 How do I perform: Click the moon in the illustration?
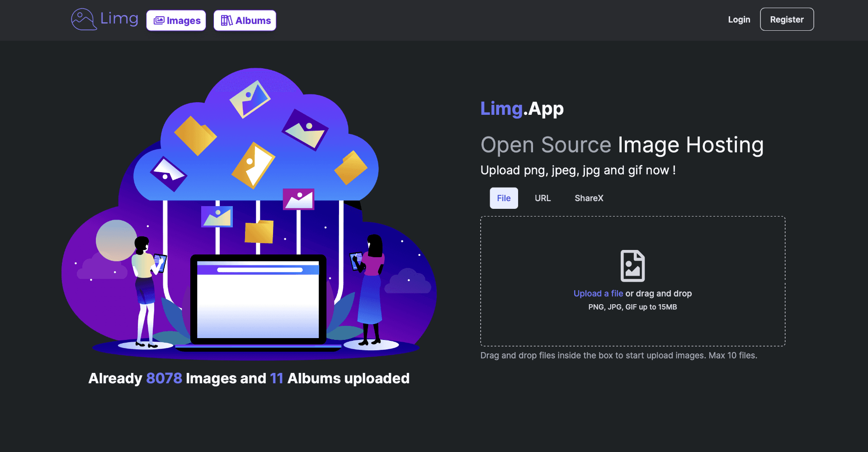(116, 240)
